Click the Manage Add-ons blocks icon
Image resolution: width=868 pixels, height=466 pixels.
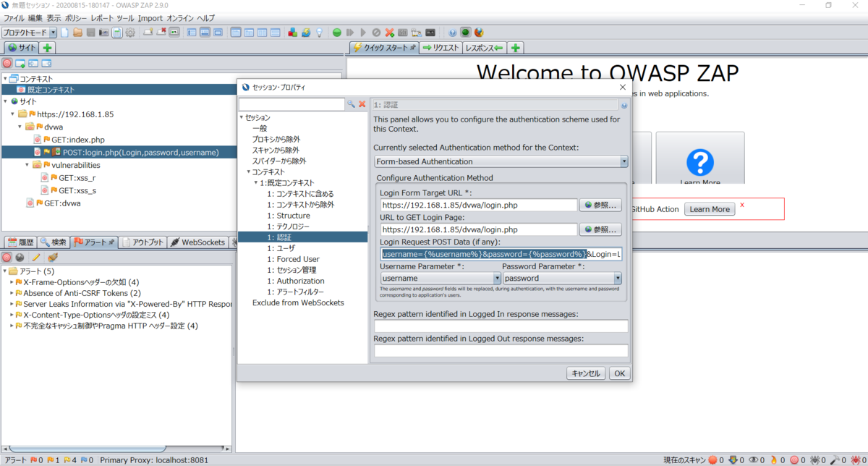click(292, 33)
